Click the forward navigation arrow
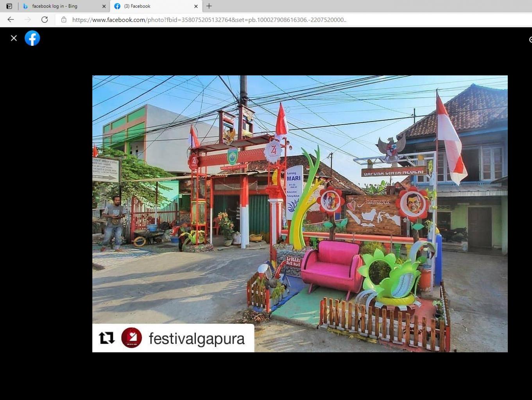 click(x=27, y=20)
